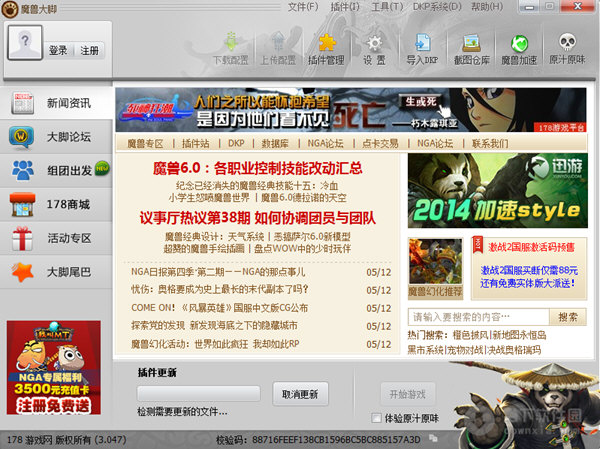Click the top banner advertisement 生或死
Viewport: 600px width, 449px height.
(x=351, y=110)
